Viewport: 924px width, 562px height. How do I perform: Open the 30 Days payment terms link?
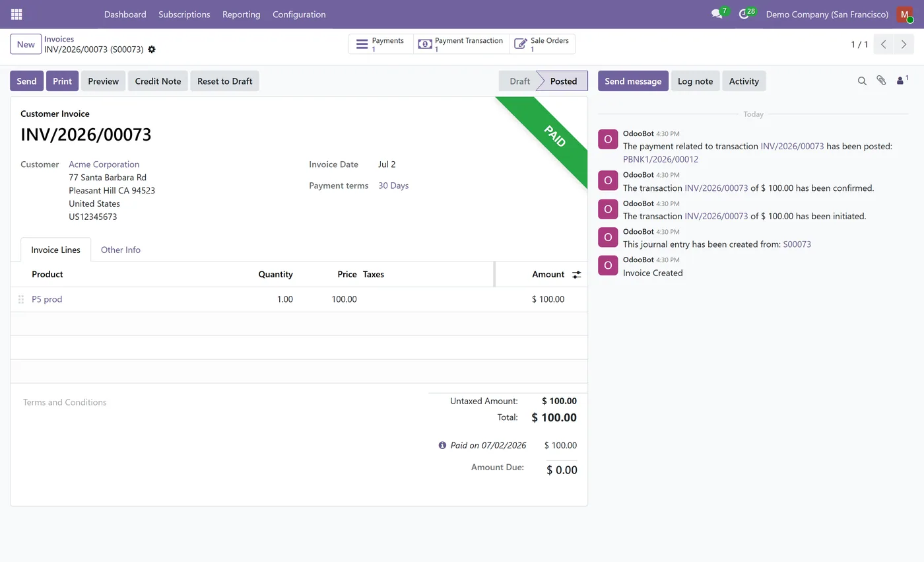pyautogui.click(x=393, y=186)
